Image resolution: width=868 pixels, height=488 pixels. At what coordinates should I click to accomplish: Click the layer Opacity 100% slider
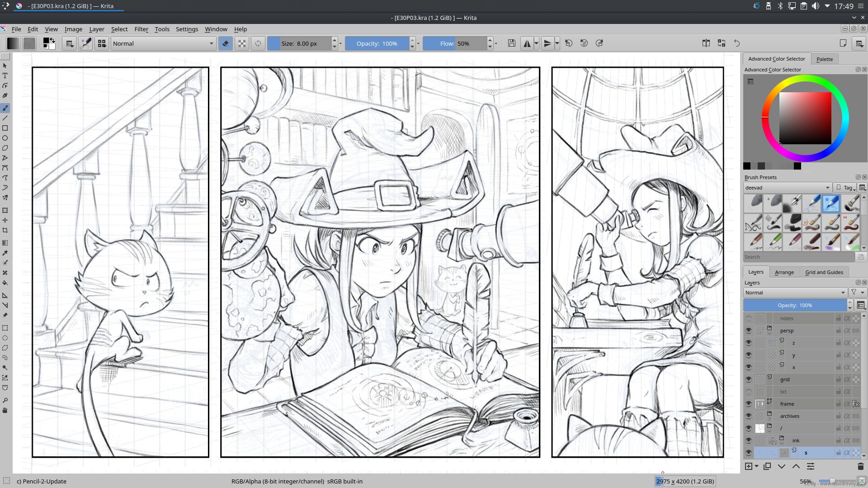click(794, 305)
